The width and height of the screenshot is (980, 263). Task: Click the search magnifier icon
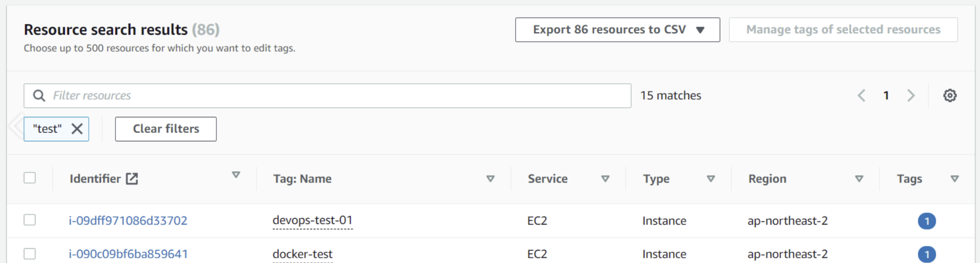39,95
